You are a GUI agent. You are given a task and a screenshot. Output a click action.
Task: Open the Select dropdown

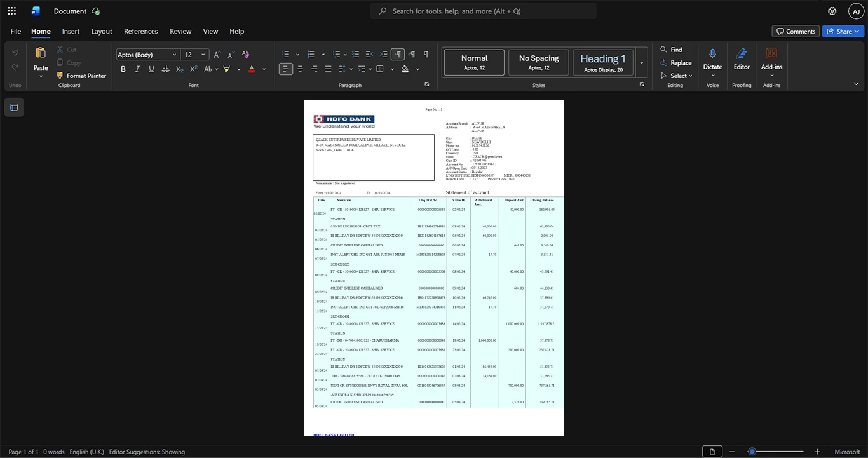pyautogui.click(x=675, y=76)
